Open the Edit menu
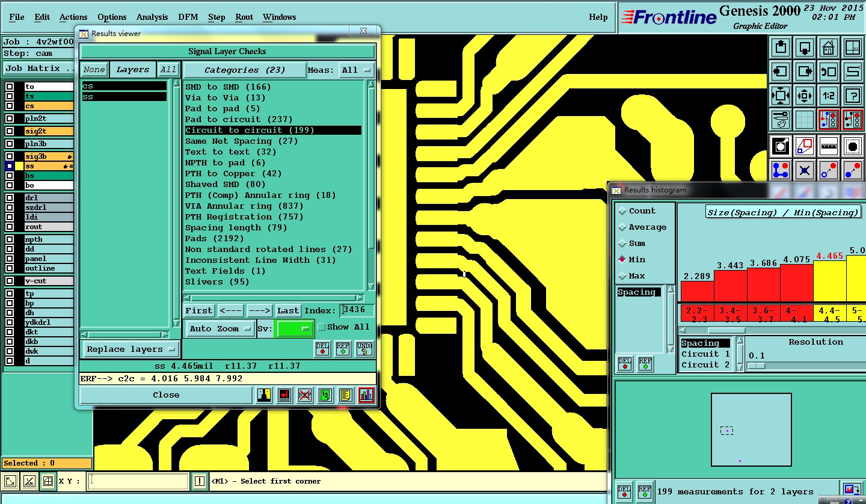 [42, 17]
